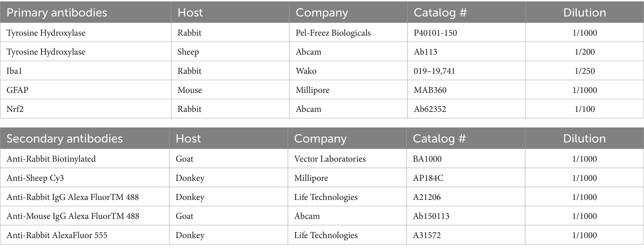Click the Mouse host cell
Image resolution: width=644 pixels, height=250 pixels.
tap(190, 90)
